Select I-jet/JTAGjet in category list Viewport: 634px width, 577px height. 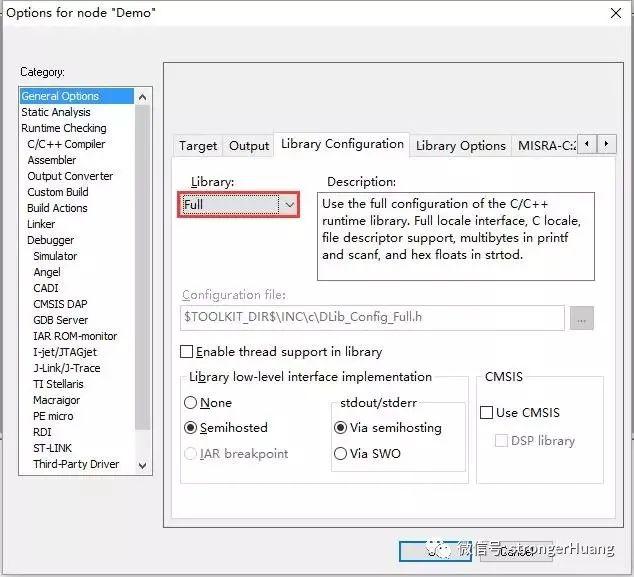click(x=77, y=352)
